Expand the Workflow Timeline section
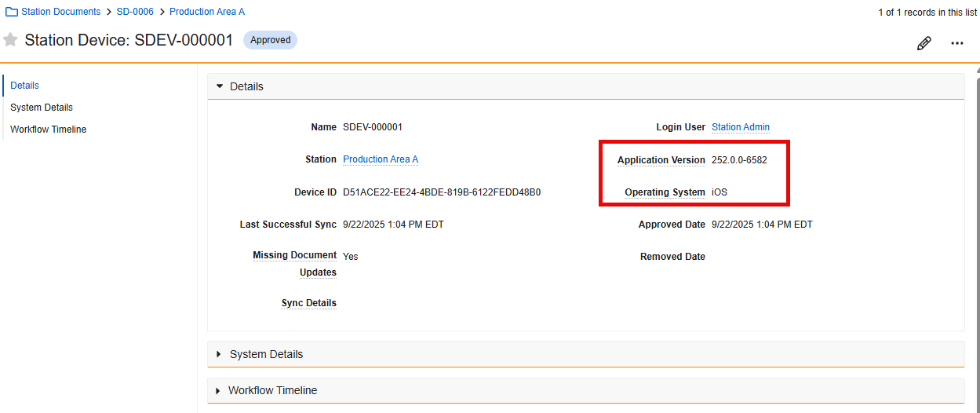Viewport: 980px width, 413px height. 219,390
